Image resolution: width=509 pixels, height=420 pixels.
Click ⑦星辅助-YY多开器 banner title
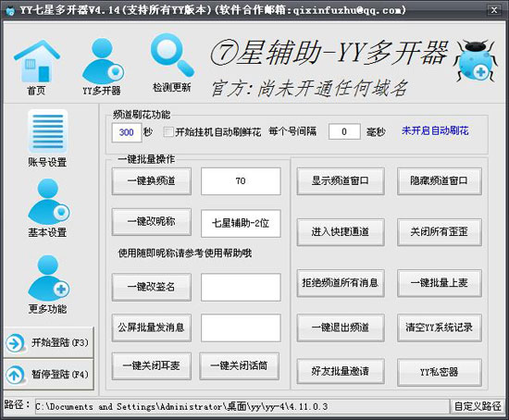click(329, 53)
